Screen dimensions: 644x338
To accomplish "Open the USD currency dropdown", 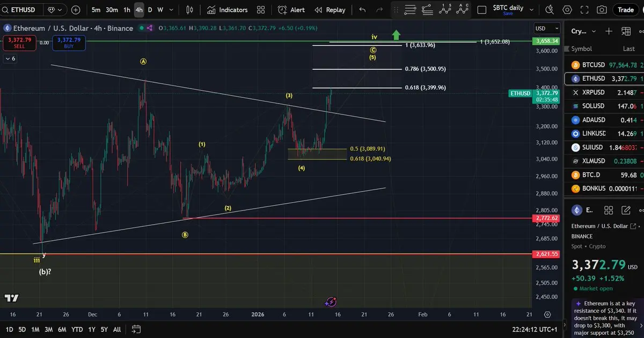I will [547, 28].
